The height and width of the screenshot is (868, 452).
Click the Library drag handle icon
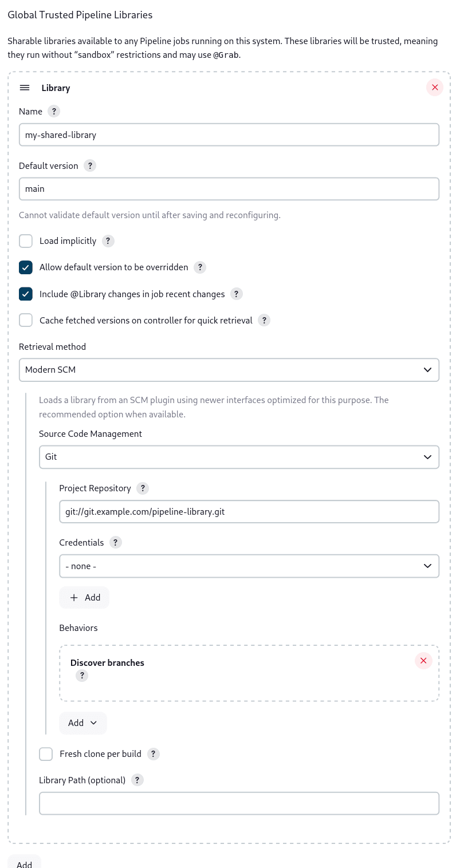(25, 88)
